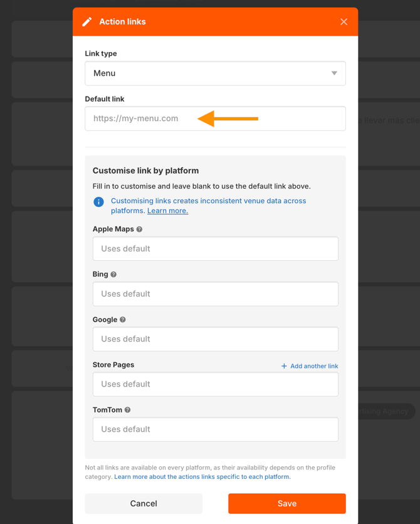The image size is (420, 524).
Task: Select the Menu link type combo box
Action: pos(215,73)
